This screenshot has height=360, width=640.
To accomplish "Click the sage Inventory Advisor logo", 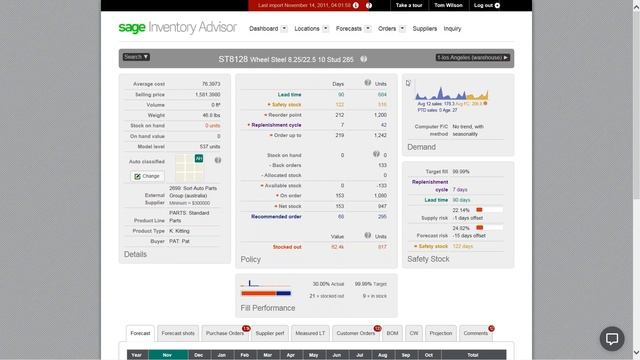I will point(177,27).
